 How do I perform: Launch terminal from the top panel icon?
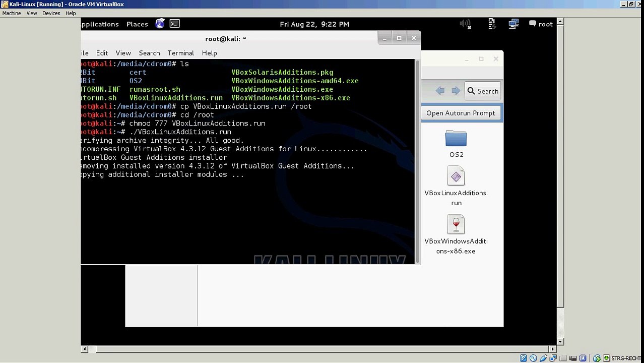pos(175,23)
